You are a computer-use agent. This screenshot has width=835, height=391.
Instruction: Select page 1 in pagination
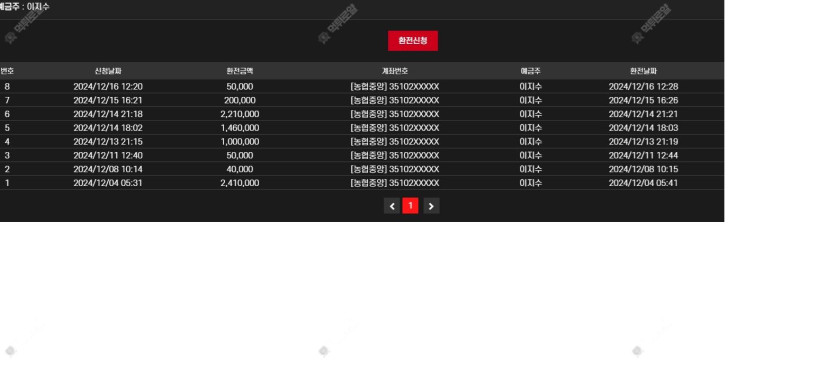coord(410,206)
